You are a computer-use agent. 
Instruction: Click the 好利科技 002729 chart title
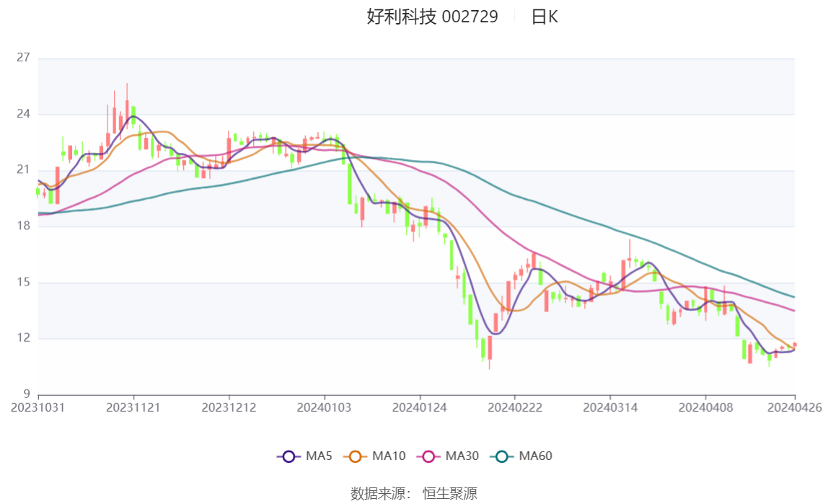432,17
